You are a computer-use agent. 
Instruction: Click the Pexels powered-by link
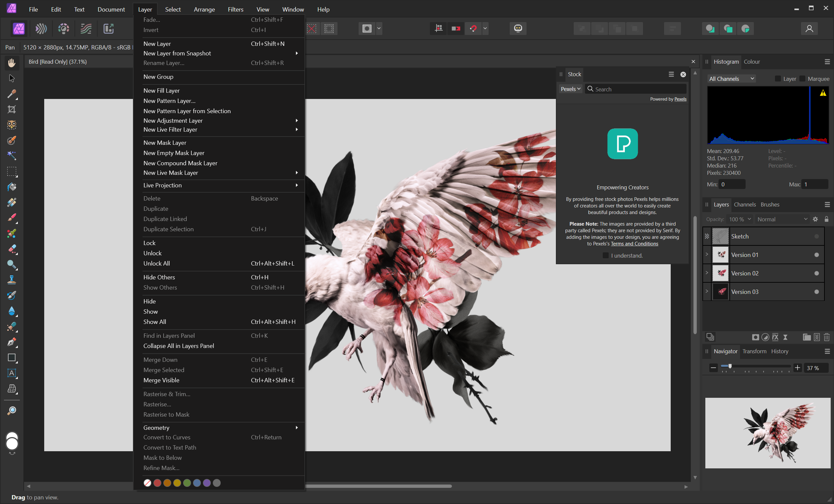pyautogui.click(x=680, y=99)
